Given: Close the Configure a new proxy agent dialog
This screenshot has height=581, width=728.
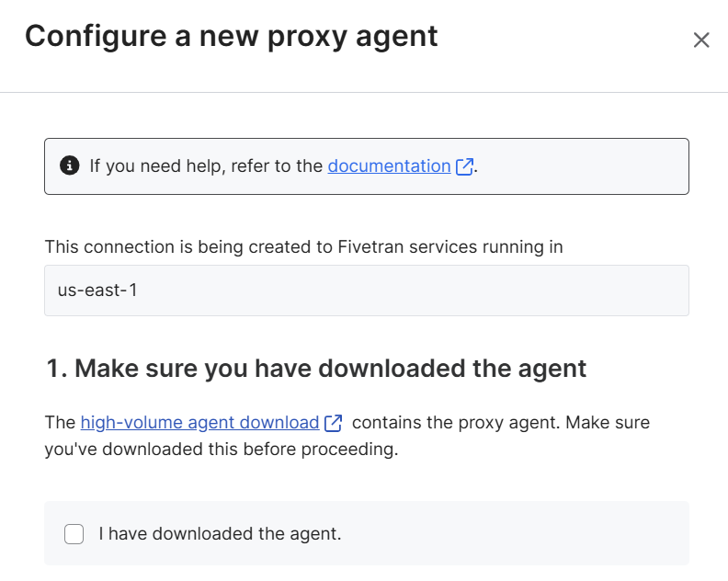Looking at the screenshot, I should (701, 40).
